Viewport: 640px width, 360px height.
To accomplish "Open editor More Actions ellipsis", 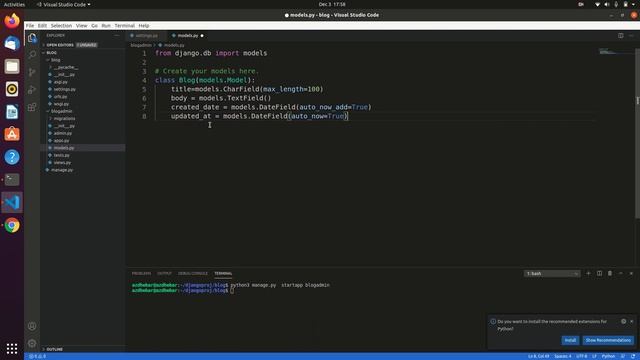I will coord(631,36).
